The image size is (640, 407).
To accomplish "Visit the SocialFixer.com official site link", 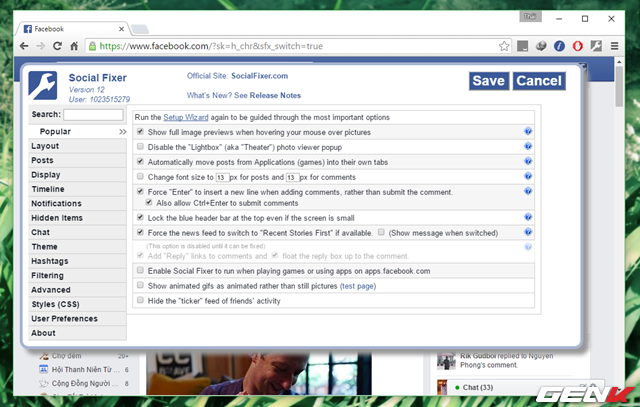I will coord(259,76).
